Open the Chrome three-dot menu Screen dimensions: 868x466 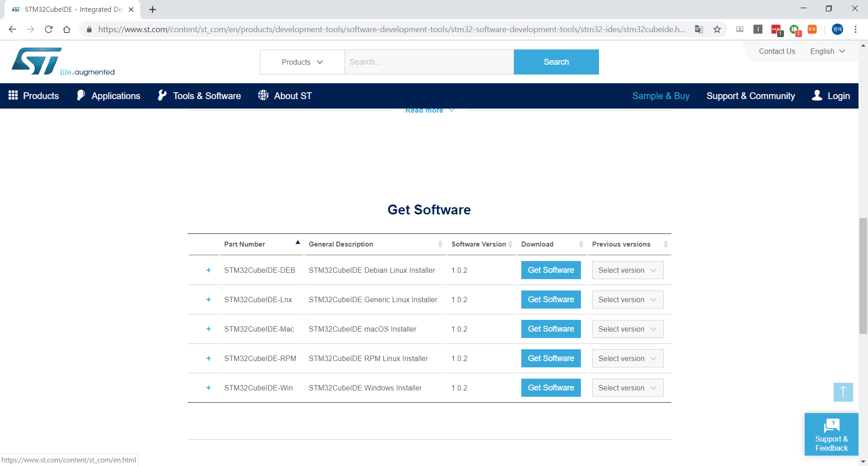[x=855, y=29]
